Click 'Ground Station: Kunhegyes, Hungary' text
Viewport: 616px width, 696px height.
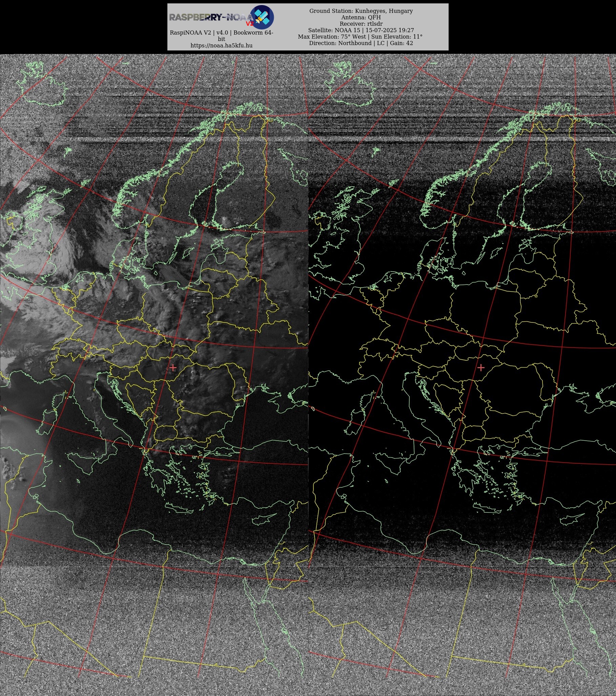[361, 11]
